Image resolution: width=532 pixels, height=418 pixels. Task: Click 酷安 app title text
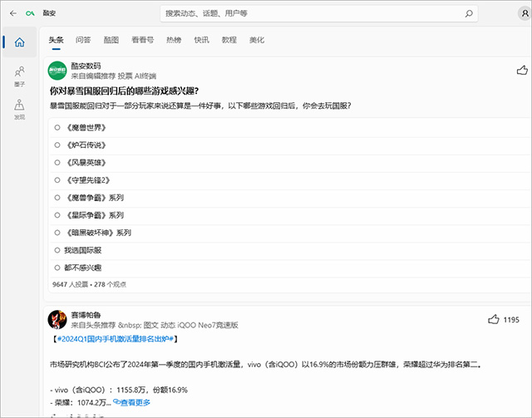(49, 13)
